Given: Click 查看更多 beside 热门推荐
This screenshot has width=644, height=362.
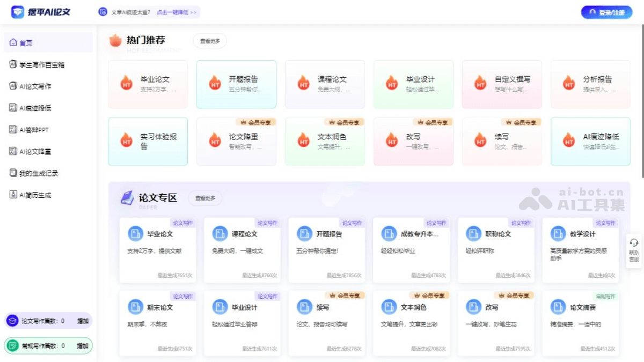Looking at the screenshot, I should click(x=211, y=40).
